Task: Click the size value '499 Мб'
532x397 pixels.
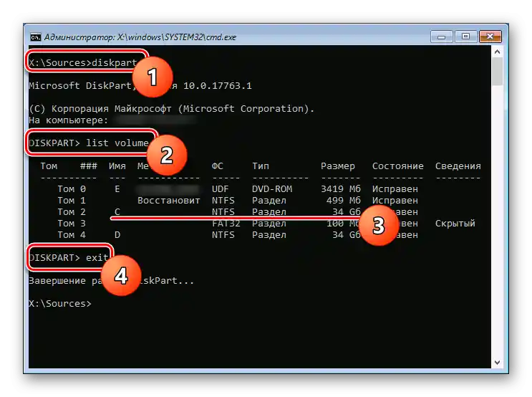Action: pyautogui.click(x=344, y=201)
